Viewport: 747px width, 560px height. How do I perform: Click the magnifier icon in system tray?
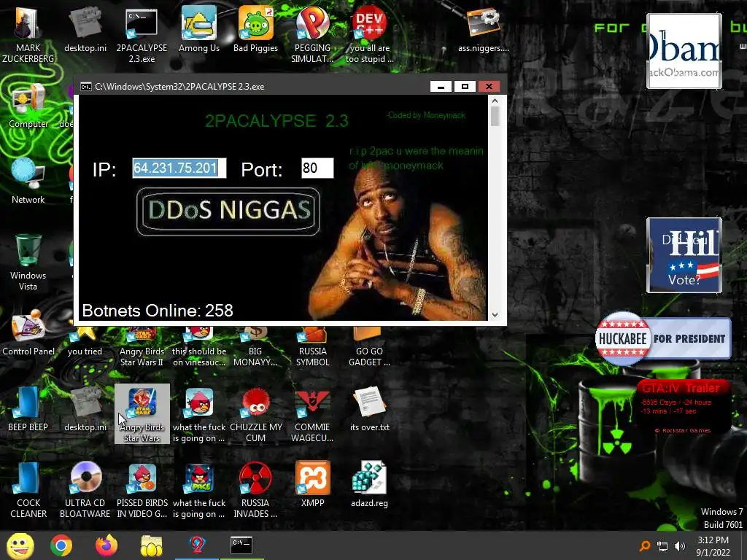645,545
